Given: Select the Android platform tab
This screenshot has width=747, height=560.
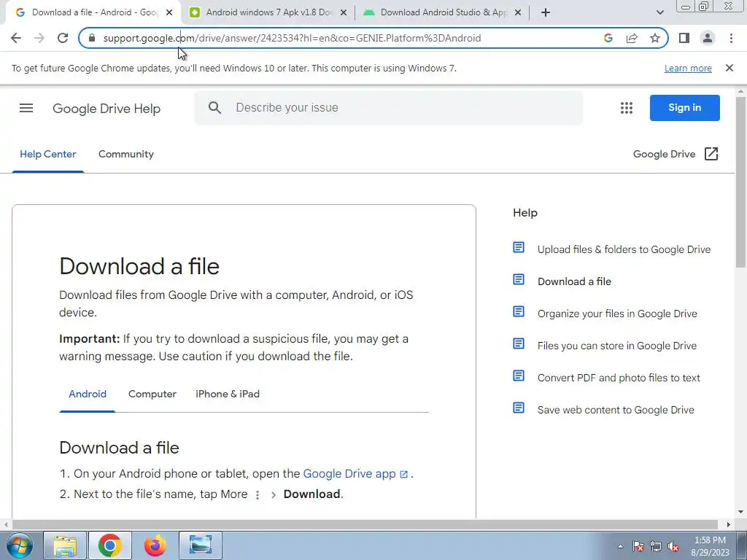Looking at the screenshot, I should pyautogui.click(x=88, y=394).
